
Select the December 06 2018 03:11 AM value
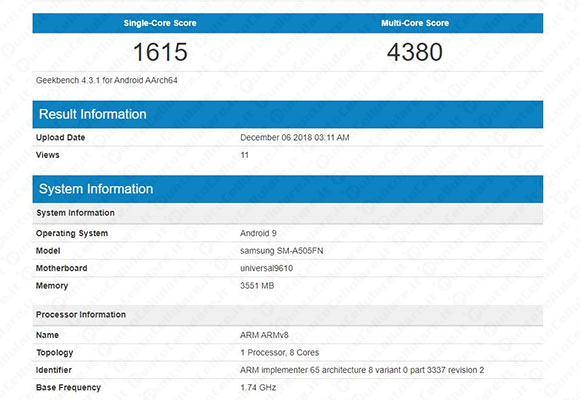point(294,138)
